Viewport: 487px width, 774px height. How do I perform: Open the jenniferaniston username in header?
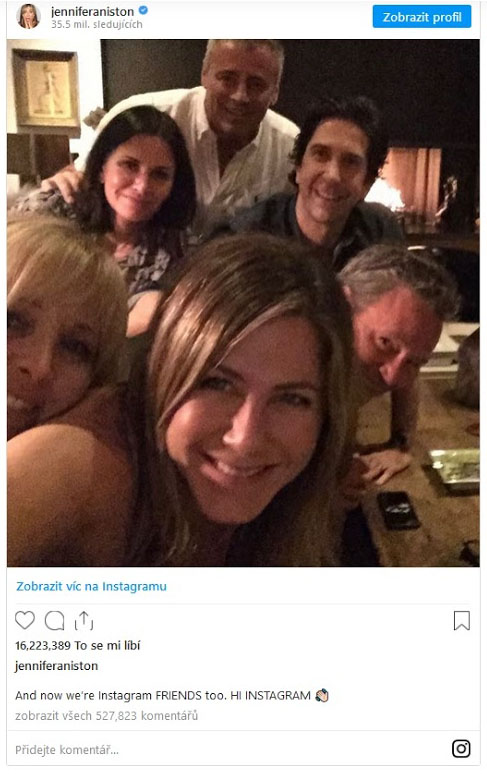93,11
